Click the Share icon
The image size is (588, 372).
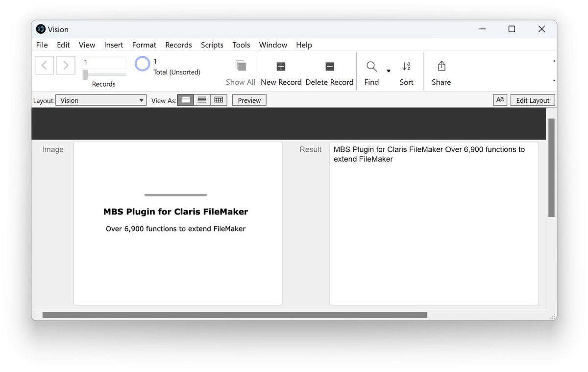(441, 66)
